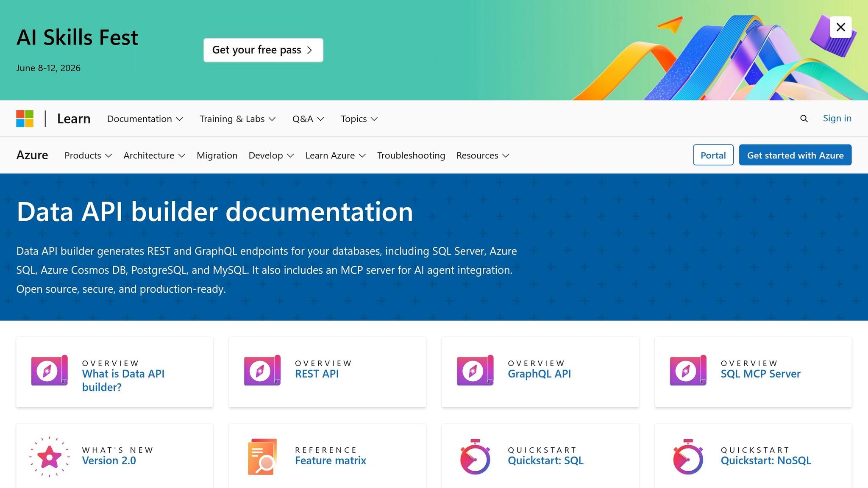This screenshot has width=868, height=488.
Task: Click the Data API builder documentation heading
Action: 215,211
